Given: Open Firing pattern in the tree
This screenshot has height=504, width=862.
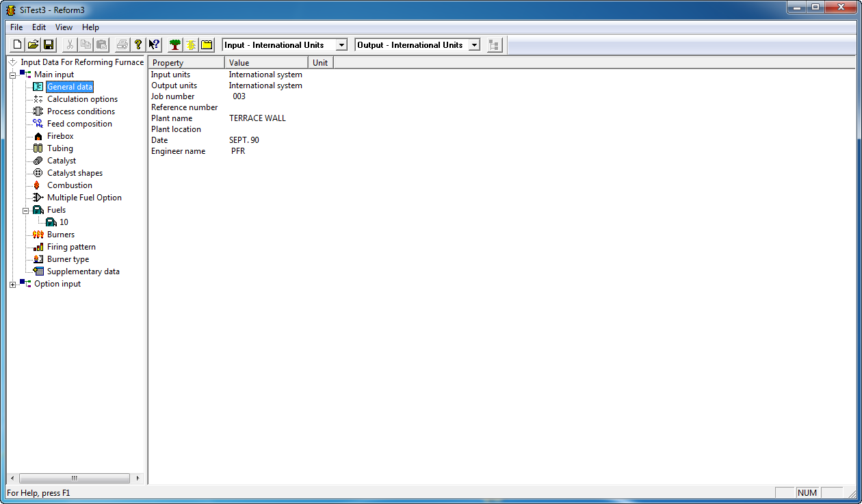Looking at the screenshot, I should point(71,247).
